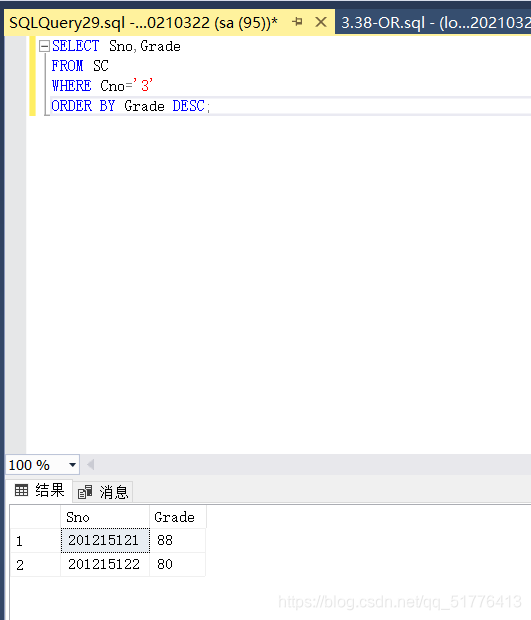Switch to the 结果 results tab

click(40, 491)
